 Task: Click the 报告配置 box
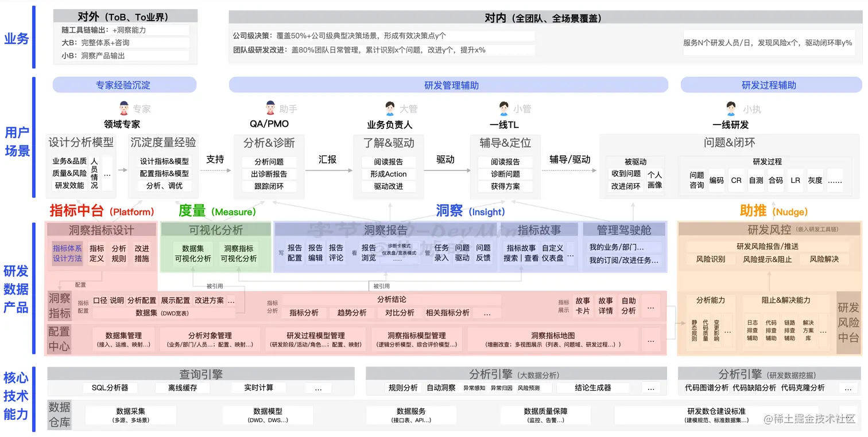click(295, 253)
